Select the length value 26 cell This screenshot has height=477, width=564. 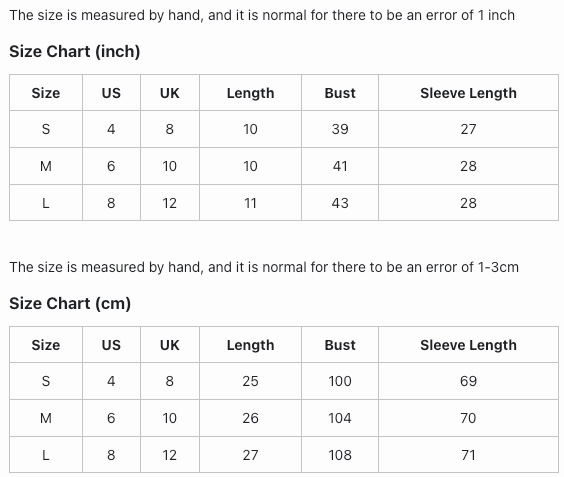click(x=250, y=418)
